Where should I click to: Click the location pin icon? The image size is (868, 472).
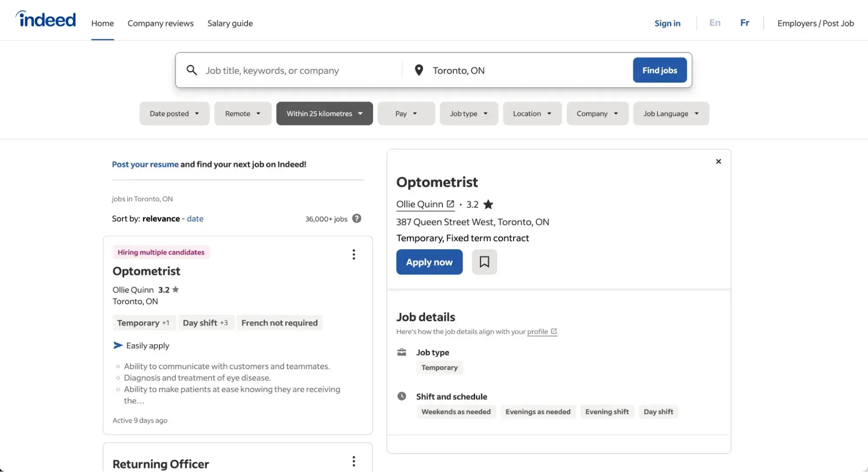click(419, 70)
